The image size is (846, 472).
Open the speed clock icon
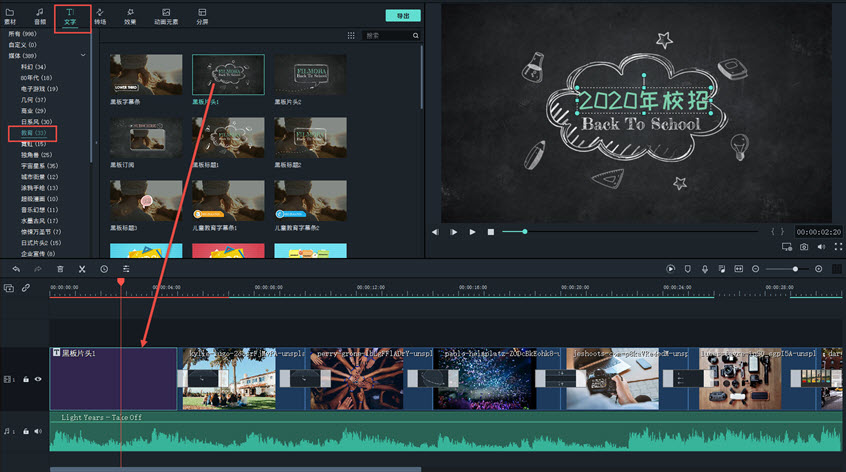104,269
